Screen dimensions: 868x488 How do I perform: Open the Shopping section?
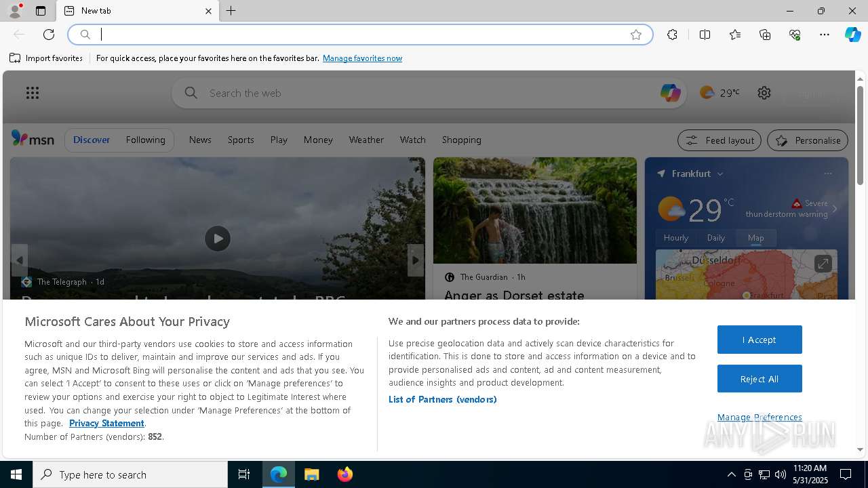[x=461, y=140]
